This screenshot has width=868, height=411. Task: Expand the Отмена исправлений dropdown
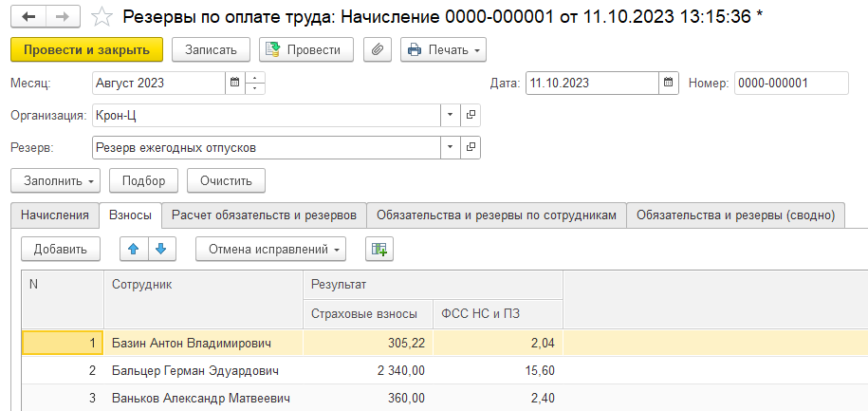click(x=270, y=249)
